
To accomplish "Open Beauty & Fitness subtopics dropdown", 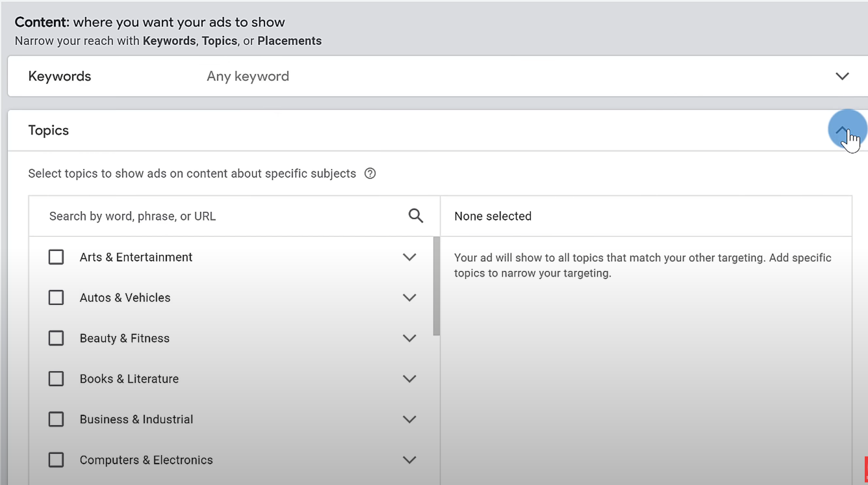I will [x=409, y=337].
